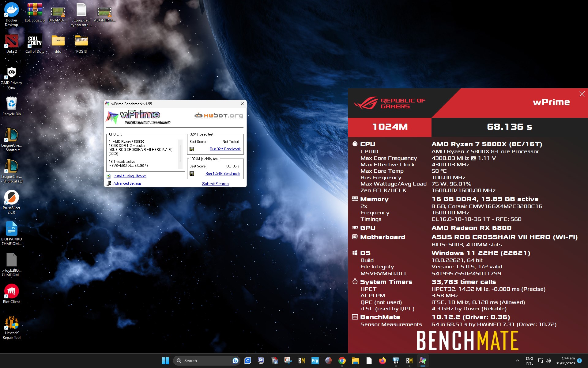Select the Recycle Bin icon
588x368 pixels.
11,106
